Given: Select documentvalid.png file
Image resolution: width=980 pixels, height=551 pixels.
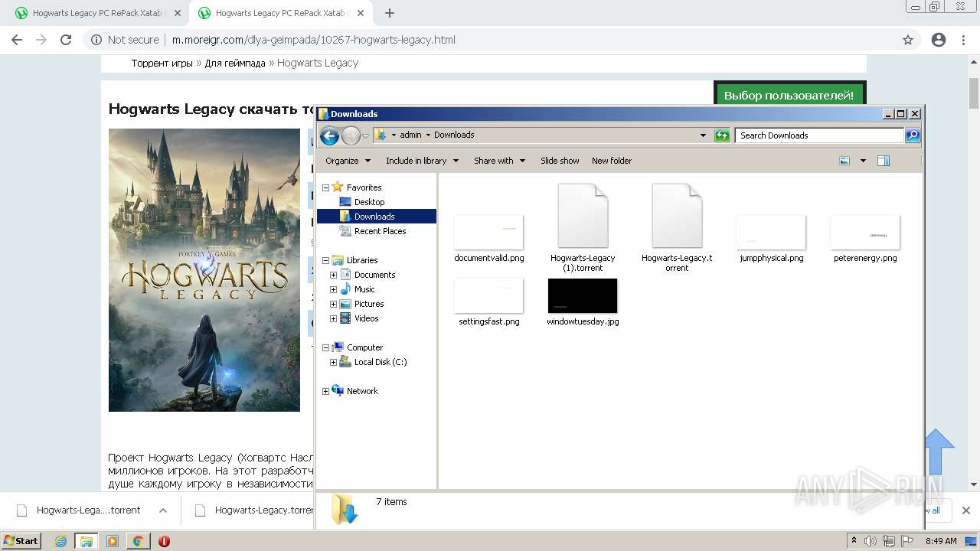Looking at the screenshot, I should (488, 238).
